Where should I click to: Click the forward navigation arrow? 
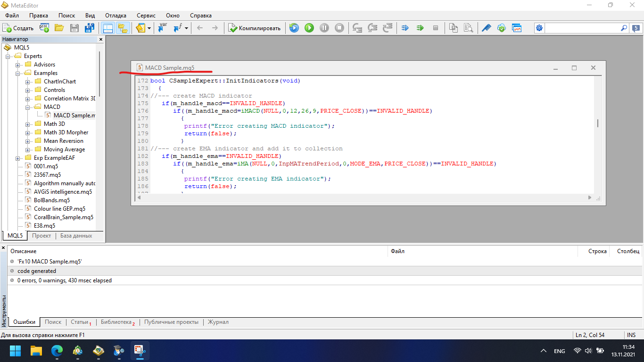pos(215,28)
